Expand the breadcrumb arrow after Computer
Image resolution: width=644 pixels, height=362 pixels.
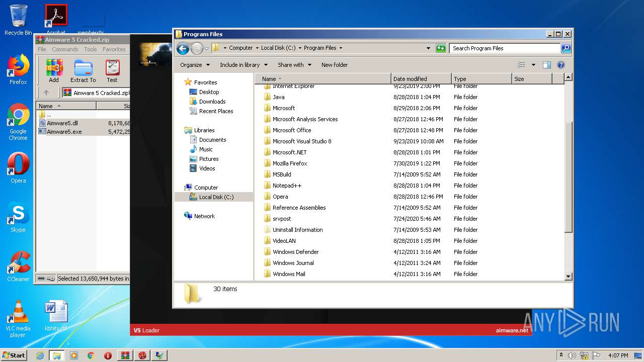pyautogui.click(x=257, y=48)
